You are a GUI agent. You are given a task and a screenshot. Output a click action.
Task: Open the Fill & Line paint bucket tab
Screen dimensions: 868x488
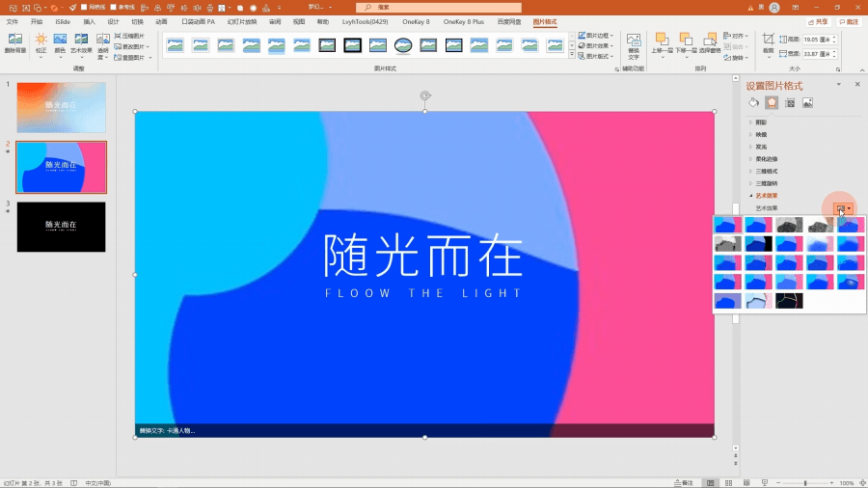pos(753,102)
